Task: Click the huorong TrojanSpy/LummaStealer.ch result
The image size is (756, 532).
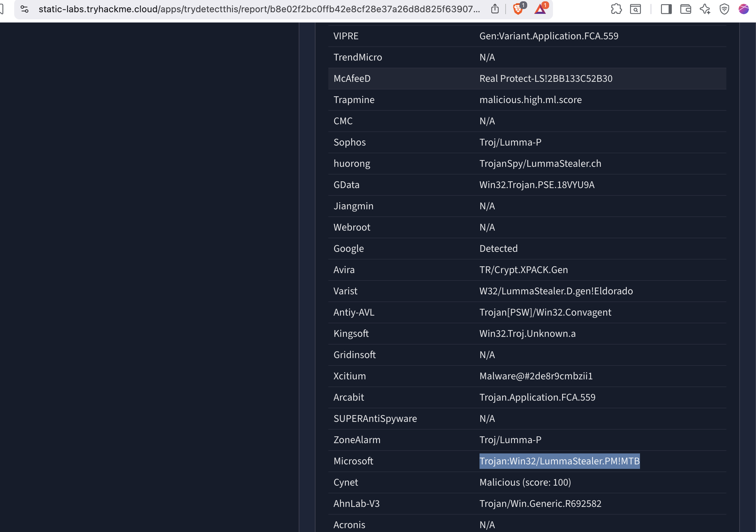Action: (x=540, y=164)
